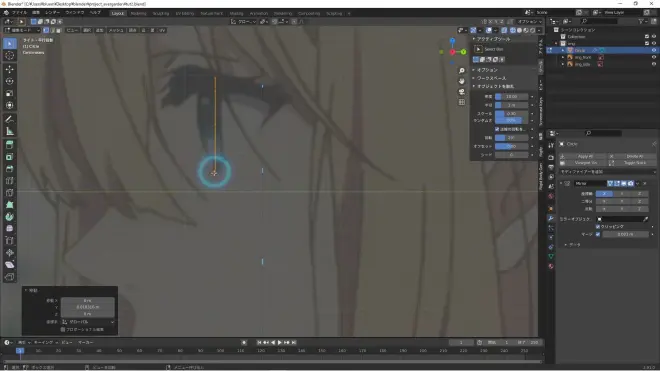Open the Add Modifier dropdown
The width and height of the screenshot is (660, 371).
pos(607,172)
